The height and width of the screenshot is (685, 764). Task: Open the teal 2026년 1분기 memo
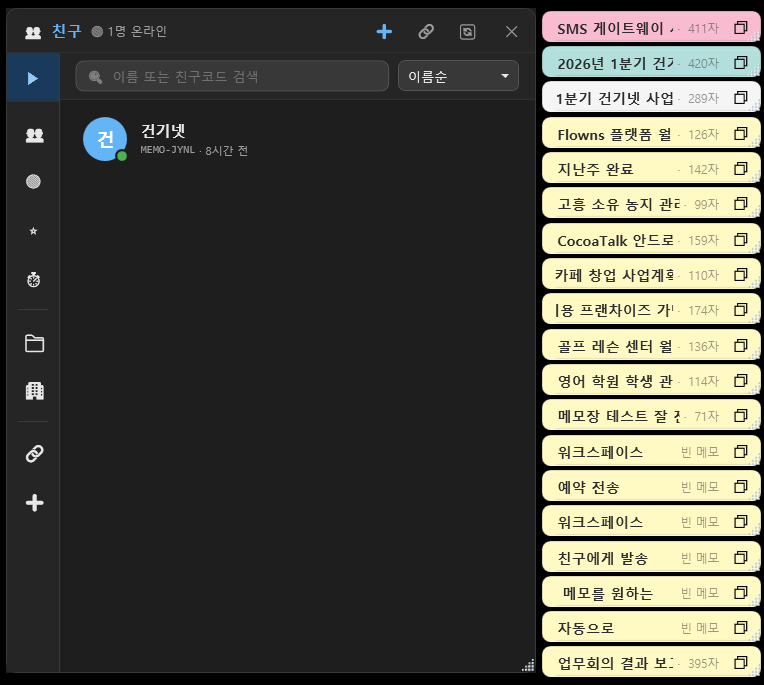(615, 63)
